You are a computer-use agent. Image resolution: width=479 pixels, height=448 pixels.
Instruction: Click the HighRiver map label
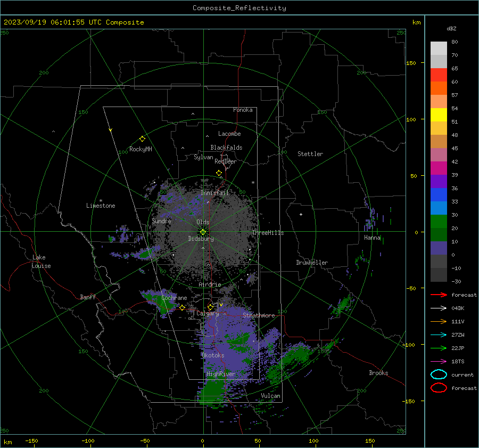[221, 374]
